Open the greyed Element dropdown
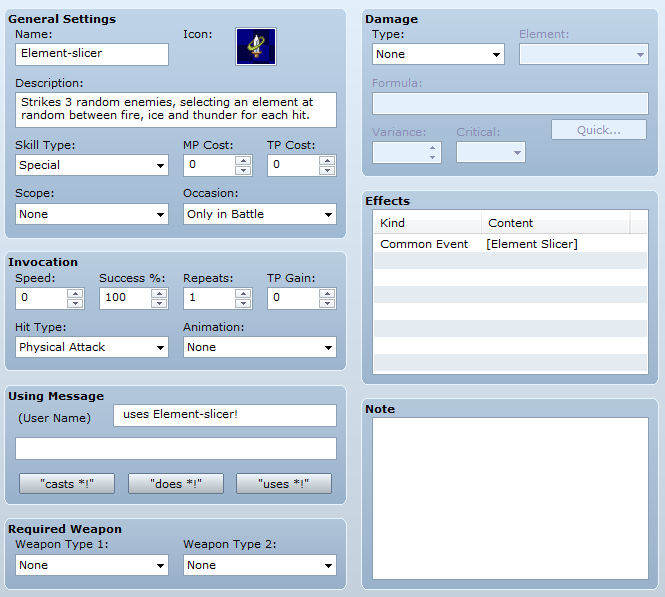This screenshot has height=597, width=665. coord(584,54)
